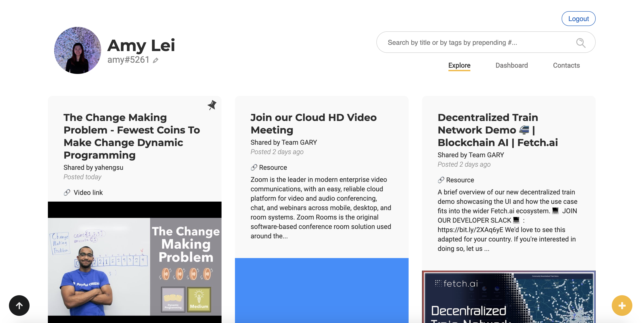Click the Logout button
Viewport: 644px width, 323px height.
click(x=578, y=19)
